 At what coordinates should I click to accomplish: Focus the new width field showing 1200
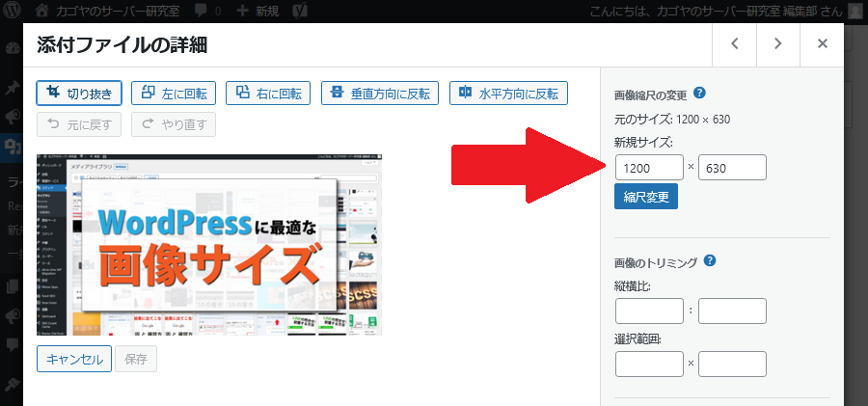(x=649, y=168)
